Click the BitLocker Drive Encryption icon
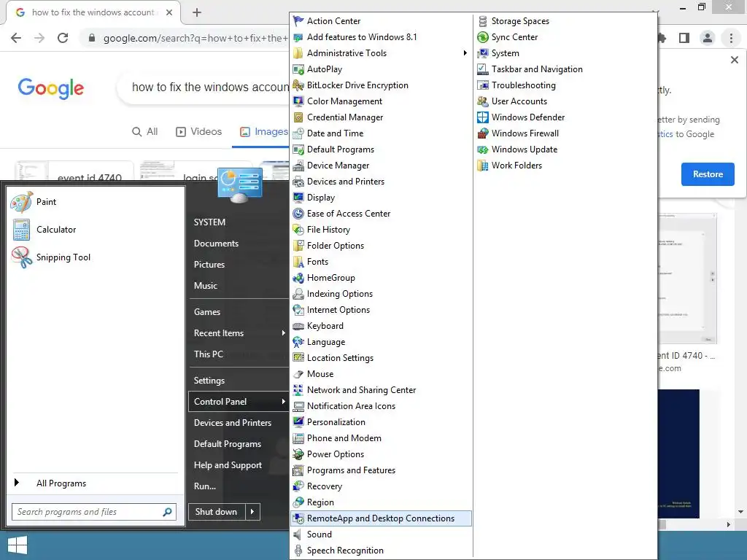Image resolution: width=747 pixels, height=560 pixels. click(x=298, y=85)
